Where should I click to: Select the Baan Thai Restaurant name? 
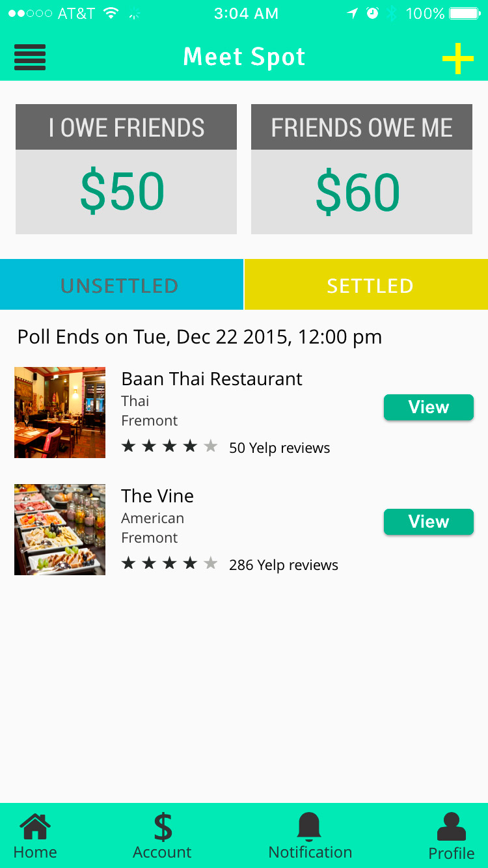pos(211,379)
